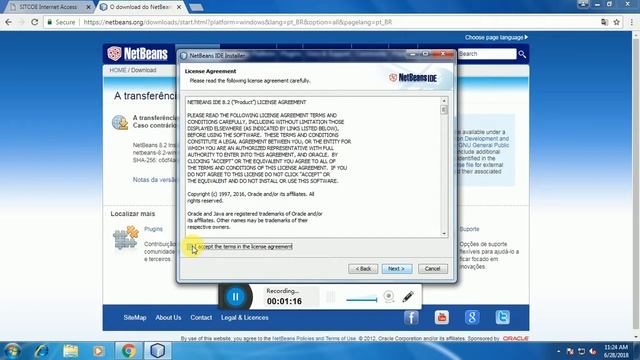Pause the screen recording
The width and height of the screenshot is (640, 360).
pyautogui.click(x=236, y=296)
